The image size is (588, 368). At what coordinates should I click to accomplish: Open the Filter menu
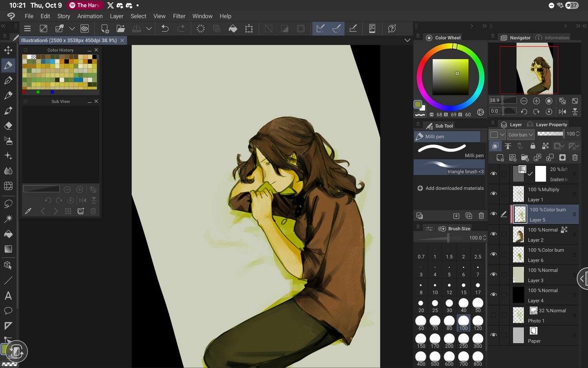coord(179,16)
